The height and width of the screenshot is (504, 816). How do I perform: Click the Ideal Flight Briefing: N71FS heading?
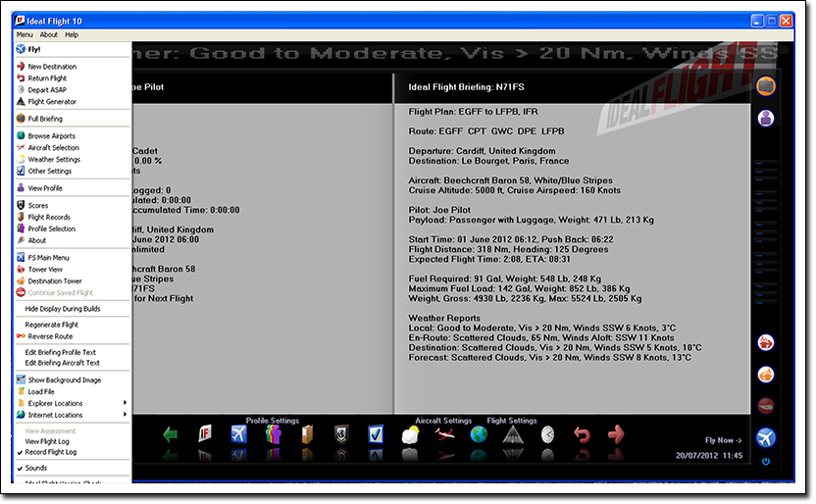click(466, 87)
